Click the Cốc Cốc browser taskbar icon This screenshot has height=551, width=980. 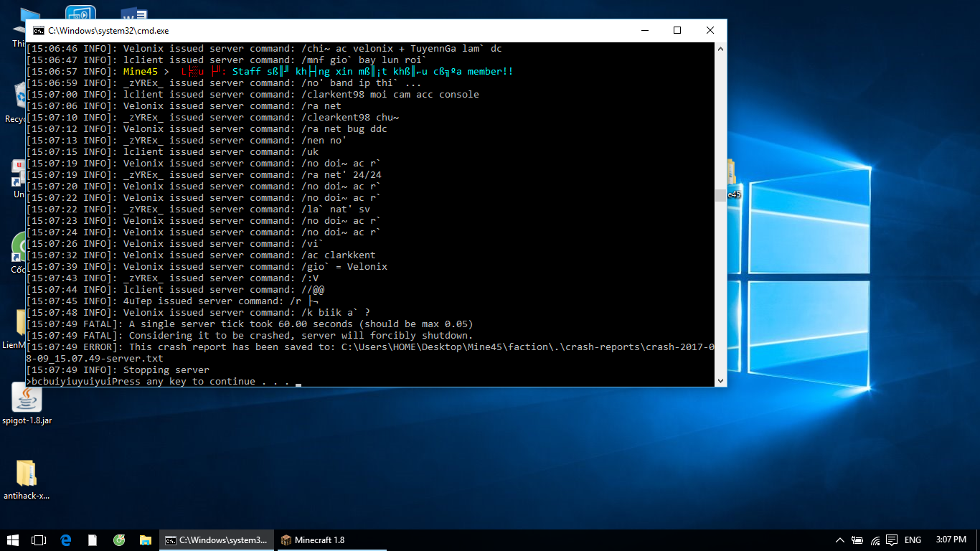point(119,540)
